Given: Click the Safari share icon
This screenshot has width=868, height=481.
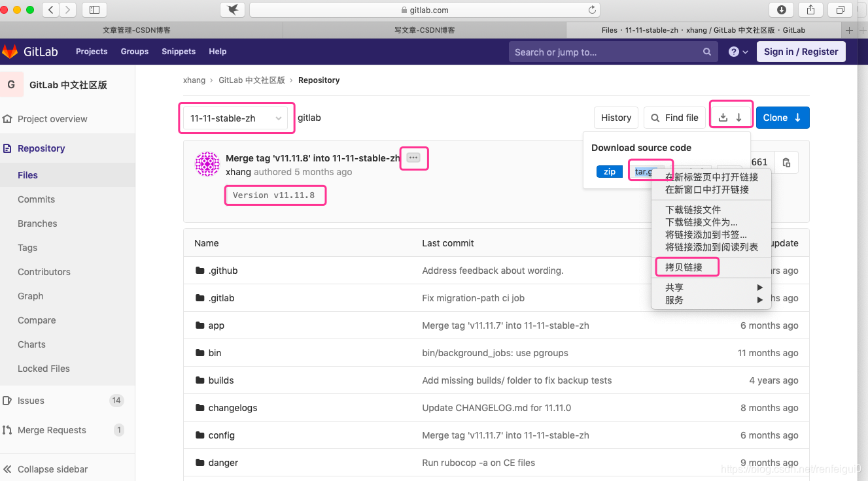Looking at the screenshot, I should point(811,10).
